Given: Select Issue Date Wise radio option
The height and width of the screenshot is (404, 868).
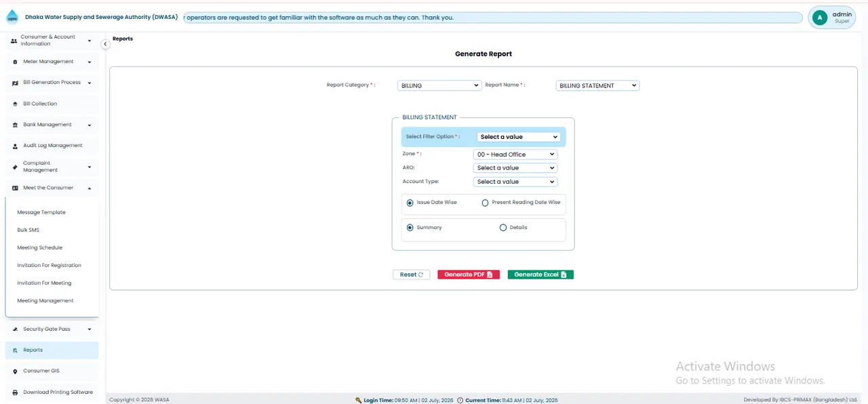Looking at the screenshot, I should coord(410,203).
